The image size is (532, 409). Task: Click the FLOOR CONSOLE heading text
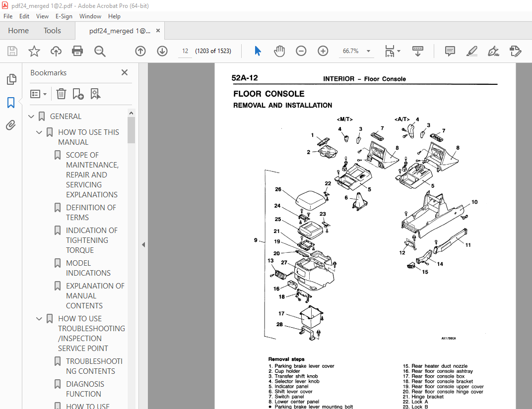(x=268, y=94)
